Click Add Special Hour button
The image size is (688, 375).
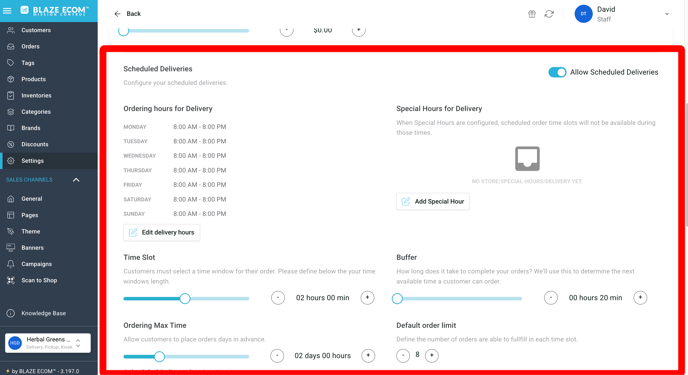pos(433,201)
